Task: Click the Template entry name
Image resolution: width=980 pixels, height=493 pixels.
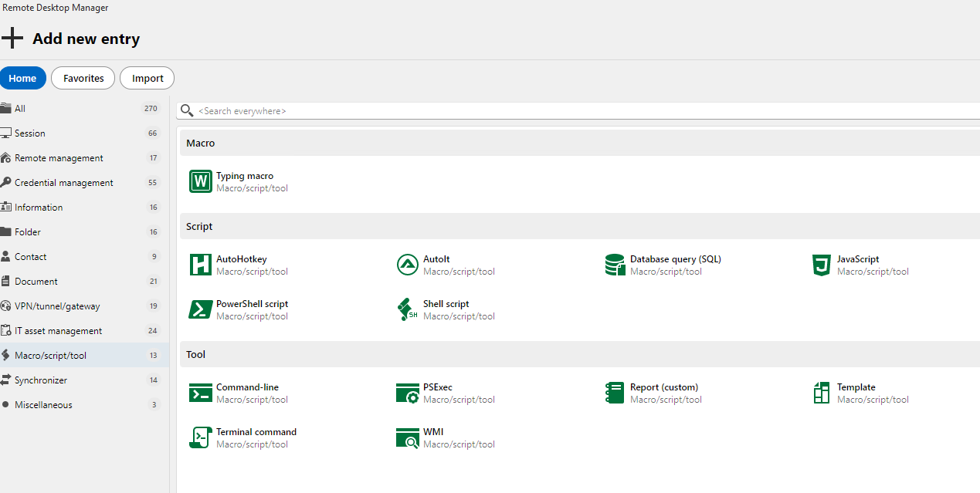Action: pyautogui.click(x=856, y=387)
